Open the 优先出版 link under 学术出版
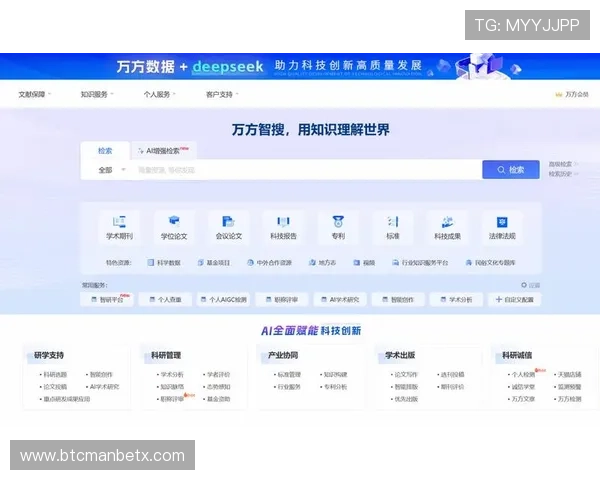 point(406,399)
